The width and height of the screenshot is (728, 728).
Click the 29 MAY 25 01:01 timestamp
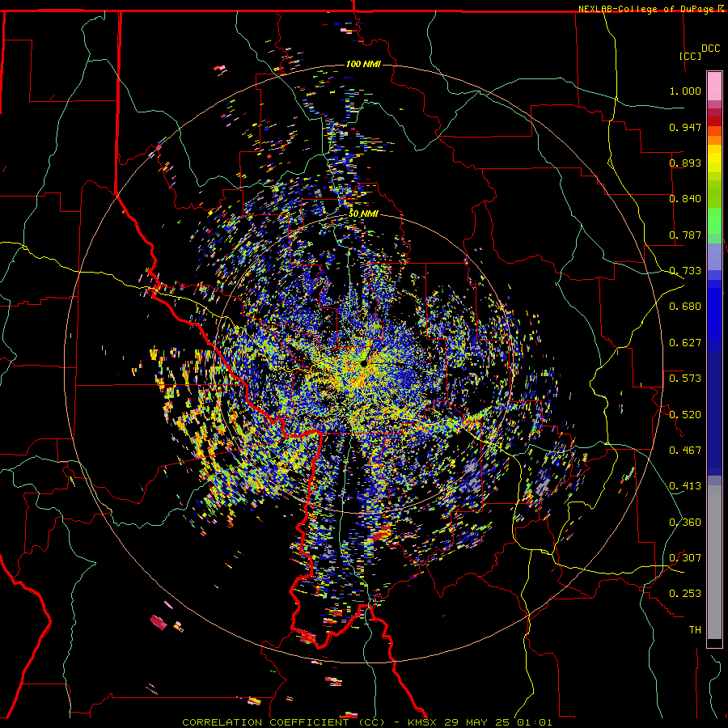[498, 722]
